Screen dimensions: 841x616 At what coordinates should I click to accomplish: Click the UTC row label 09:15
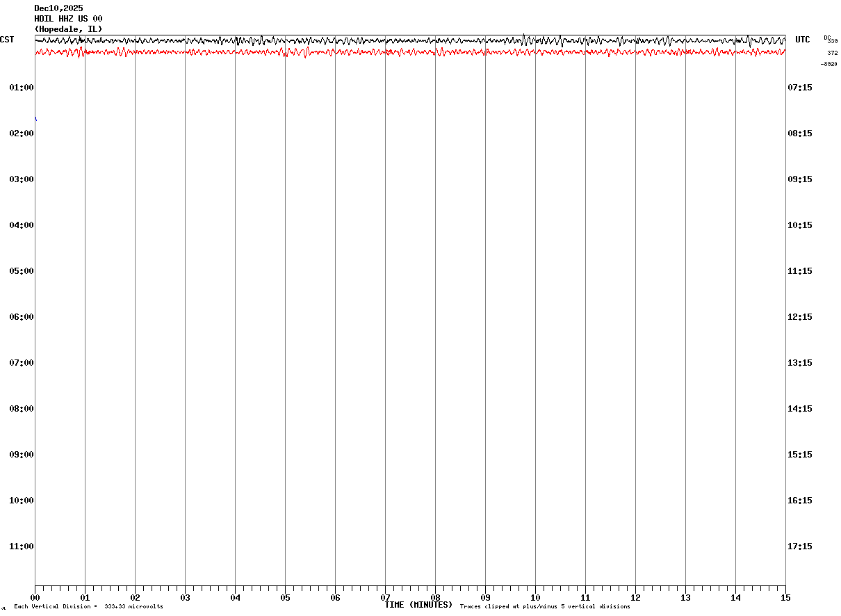tap(799, 179)
